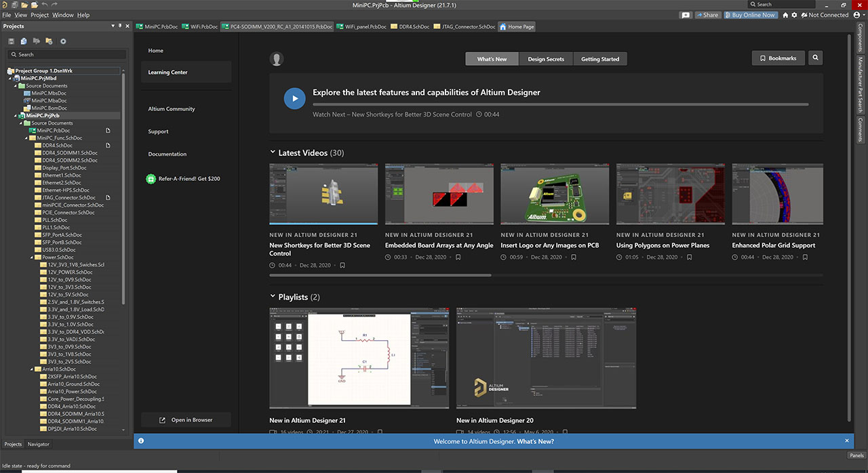Screen dimensions: 868x473
Task: Open the Projects panel settings gear icon
Action: tap(63, 41)
